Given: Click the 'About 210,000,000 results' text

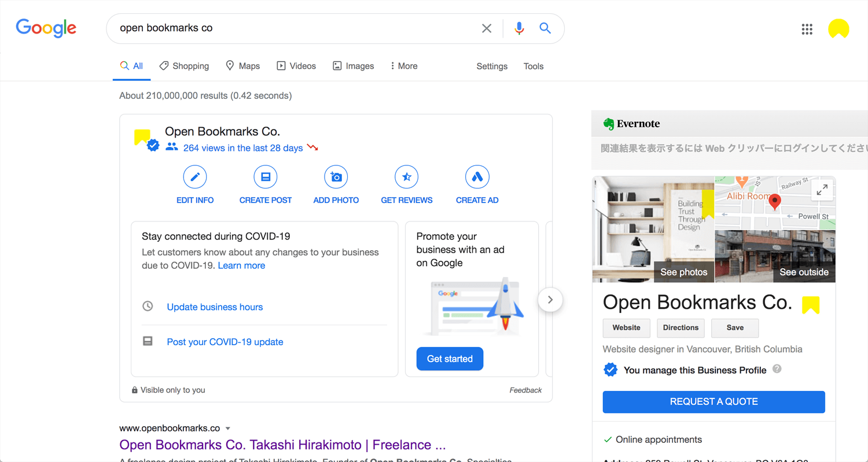Looking at the screenshot, I should click(205, 95).
